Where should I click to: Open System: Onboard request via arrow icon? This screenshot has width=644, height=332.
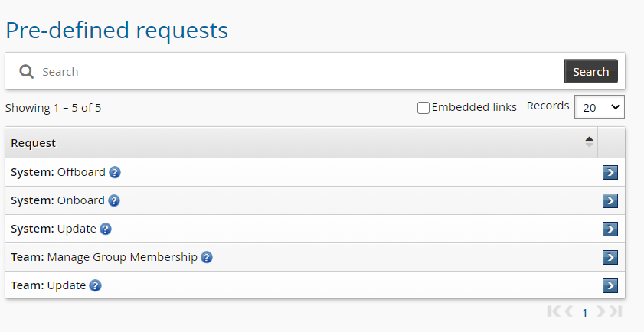click(x=610, y=200)
